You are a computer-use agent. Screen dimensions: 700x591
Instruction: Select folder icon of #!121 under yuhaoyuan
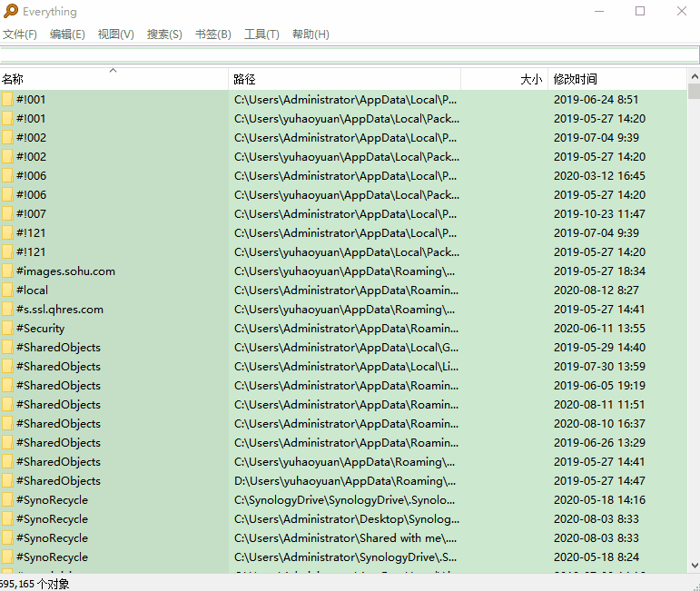[7, 251]
